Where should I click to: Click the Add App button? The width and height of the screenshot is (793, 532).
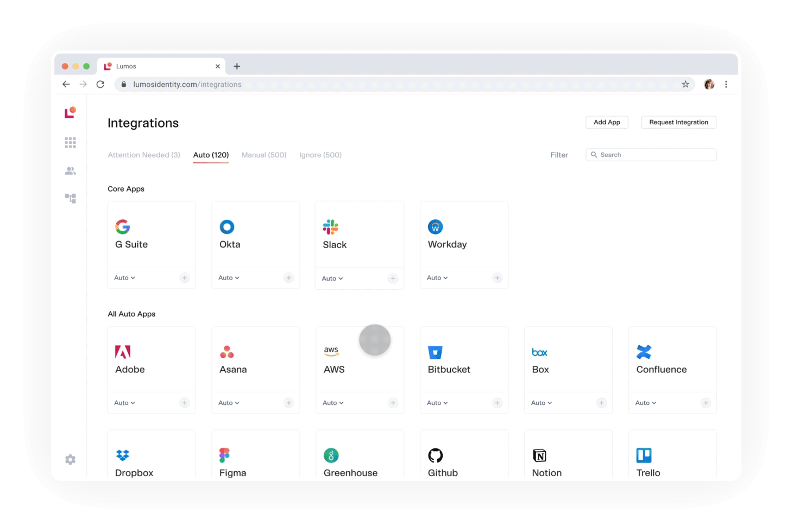pyautogui.click(x=607, y=122)
